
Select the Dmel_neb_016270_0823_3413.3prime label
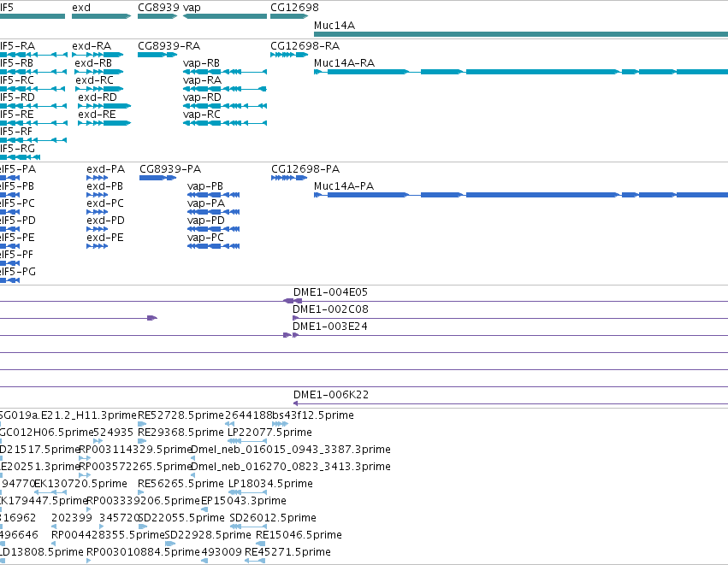[x=291, y=467]
